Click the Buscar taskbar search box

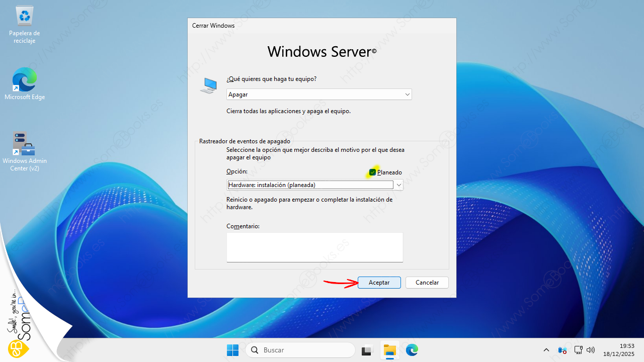coord(300,350)
